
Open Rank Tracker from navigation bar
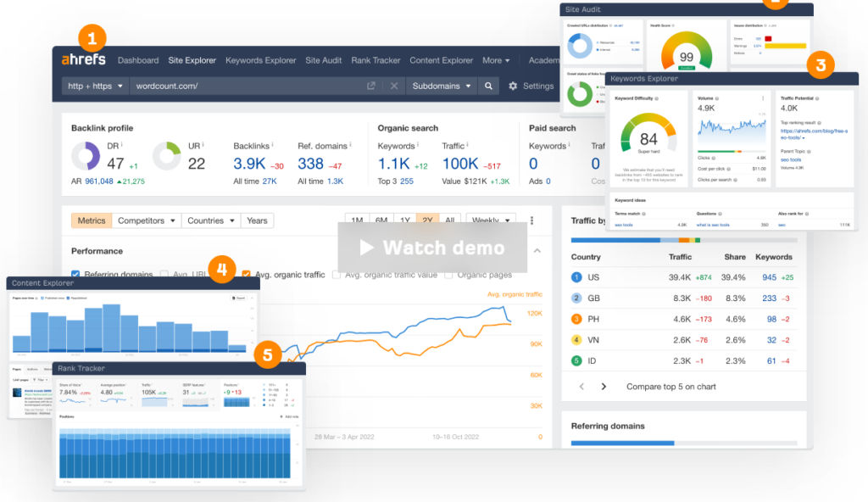pos(376,60)
